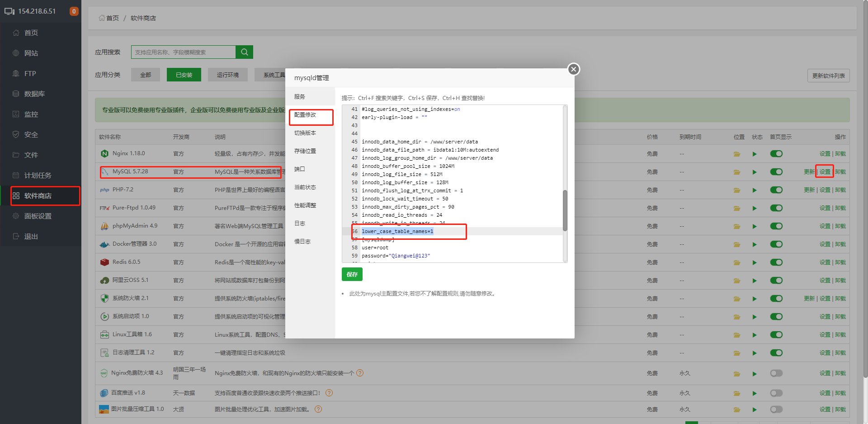Viewport: 868px width, 424px height.
Task: Open folder icon for Redis 6.0.5
Action: [737, 262]
